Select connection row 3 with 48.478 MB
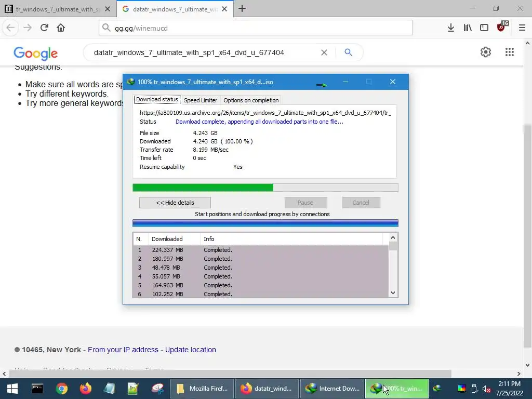 (x=261, y=268)
